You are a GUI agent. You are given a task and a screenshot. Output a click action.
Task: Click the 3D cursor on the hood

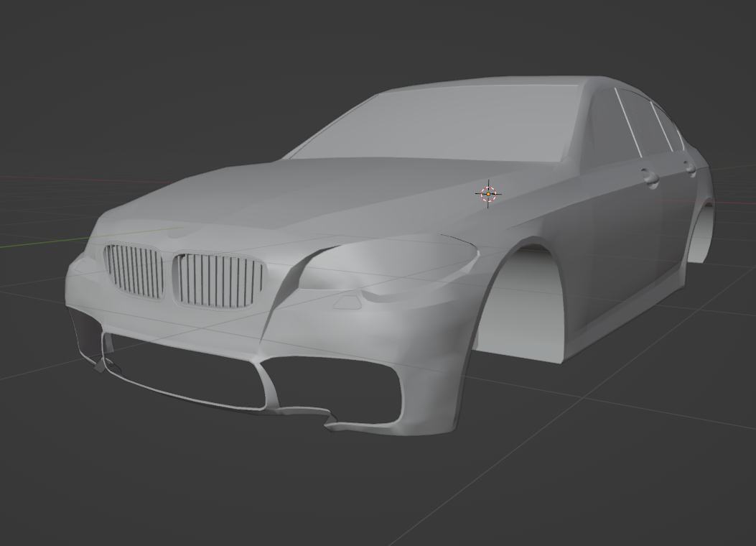488,194
